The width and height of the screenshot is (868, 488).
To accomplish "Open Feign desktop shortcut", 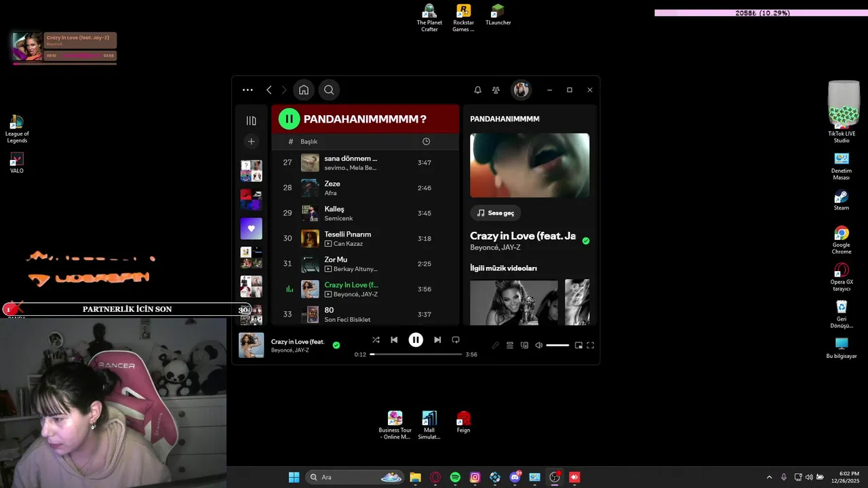I will coord(463,422).
